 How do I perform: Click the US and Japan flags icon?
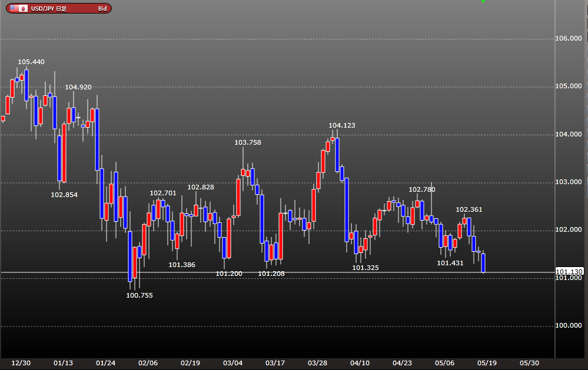19,8
